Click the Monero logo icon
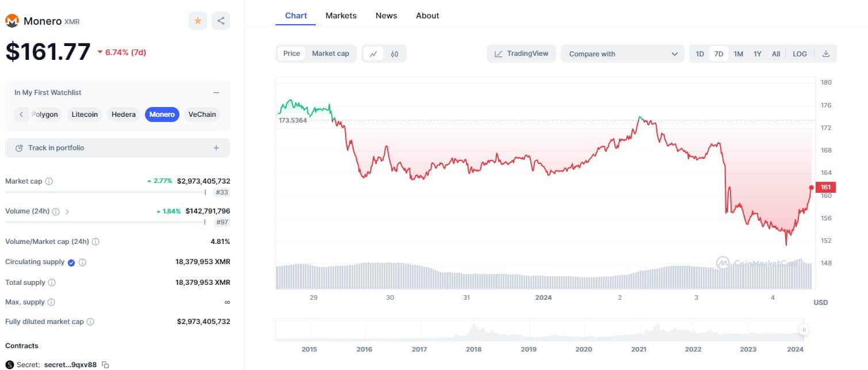 [12, 21]
